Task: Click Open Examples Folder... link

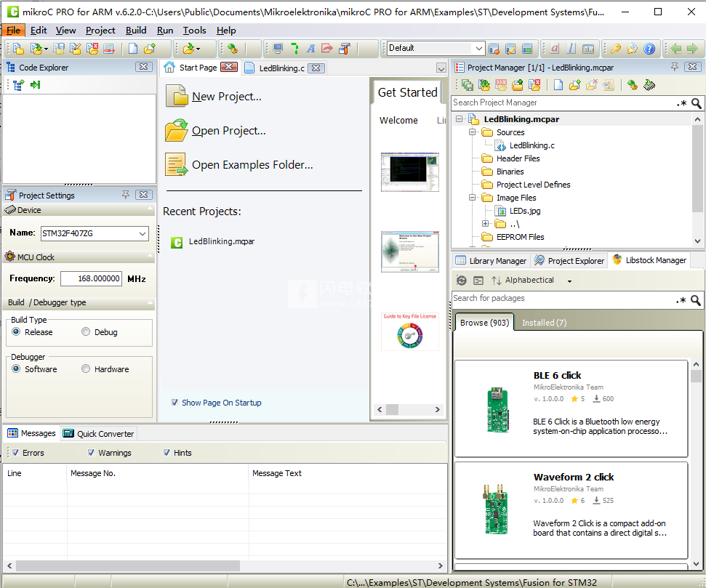Action: (x=252, y=165)
